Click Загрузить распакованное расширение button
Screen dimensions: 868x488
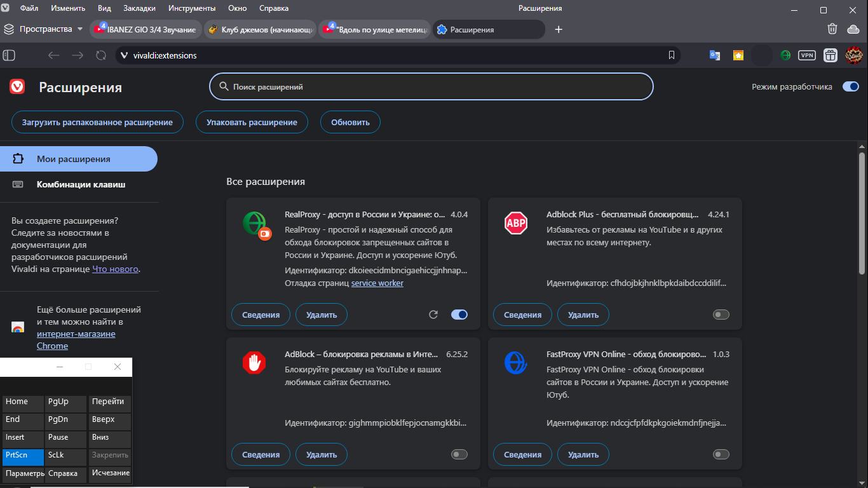(x=97, y=122)
